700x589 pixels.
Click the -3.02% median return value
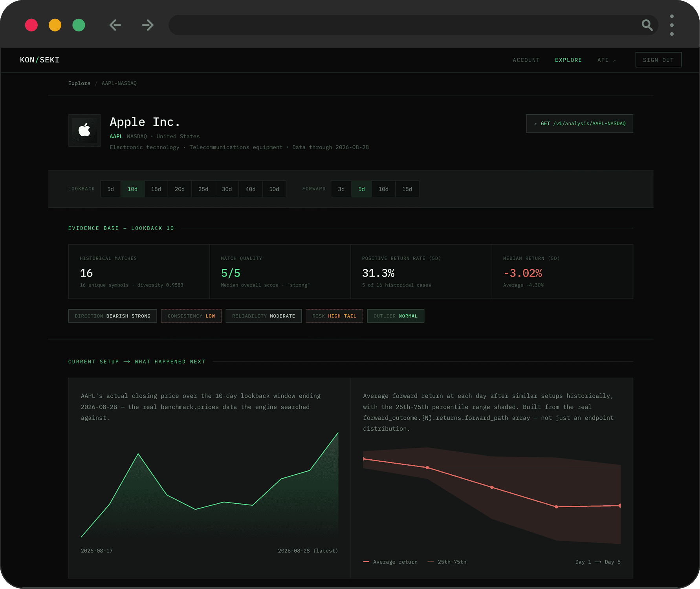tap(523, 273)
